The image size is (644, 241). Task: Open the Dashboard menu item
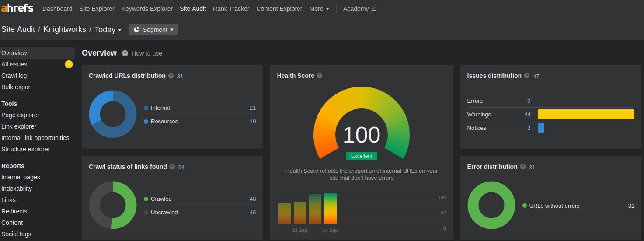point(57,9)
